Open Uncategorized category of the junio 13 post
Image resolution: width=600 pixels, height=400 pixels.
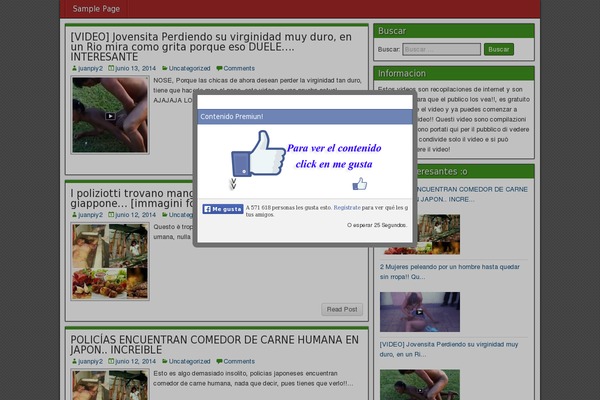click(x=189, y=69)
